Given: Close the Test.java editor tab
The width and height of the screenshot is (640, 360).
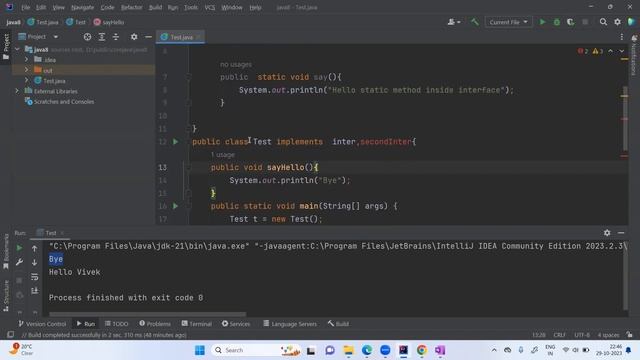Looking at the screenshot, I should click(x=199, y=37).
